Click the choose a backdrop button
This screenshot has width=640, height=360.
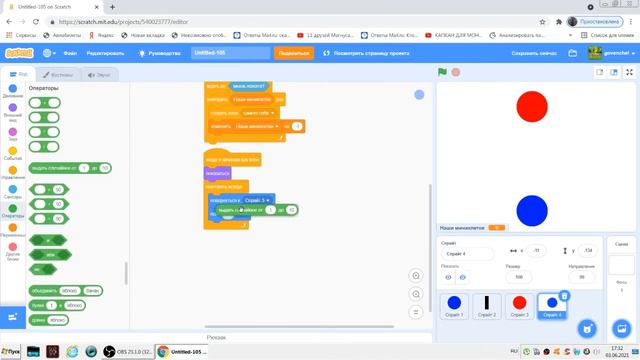pos(622,329)
